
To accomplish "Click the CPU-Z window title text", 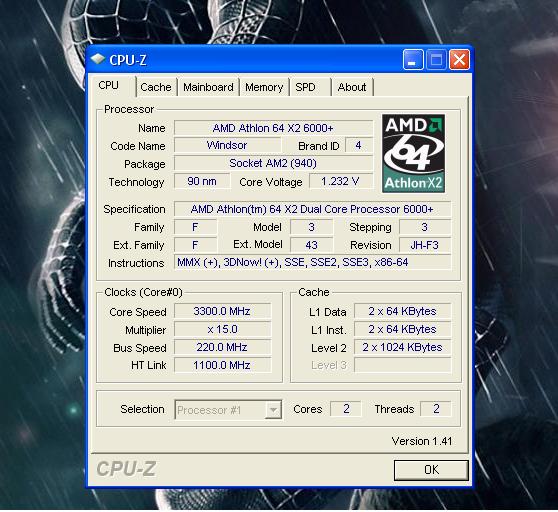I will click(x=128, y=60).
